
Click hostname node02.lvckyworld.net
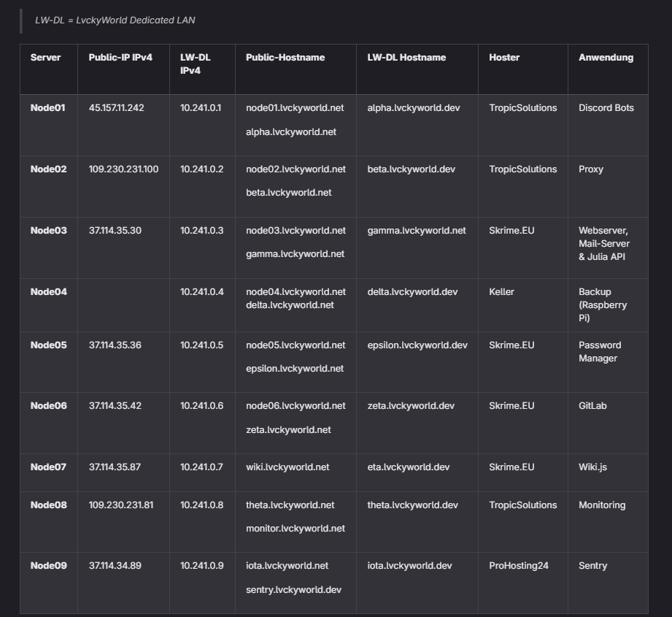click(296, 169)
